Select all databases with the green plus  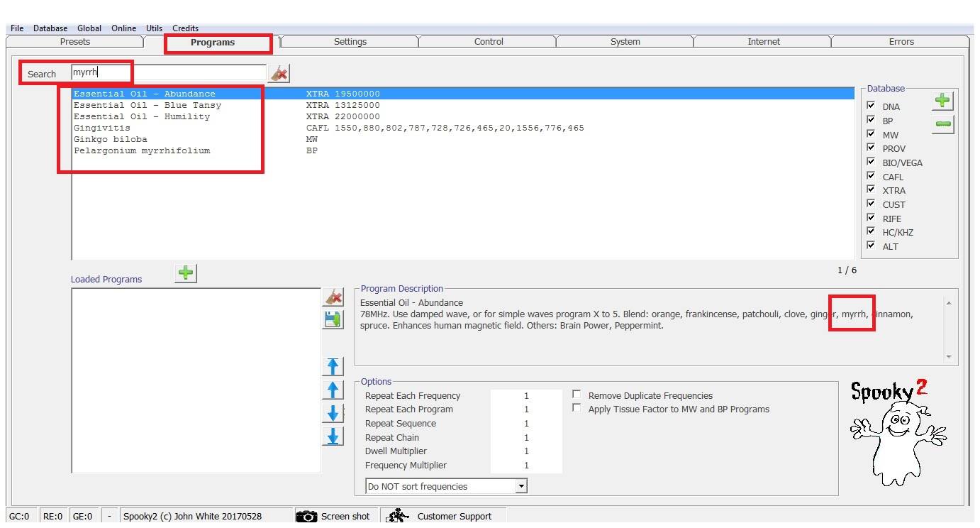coord(942,101)
